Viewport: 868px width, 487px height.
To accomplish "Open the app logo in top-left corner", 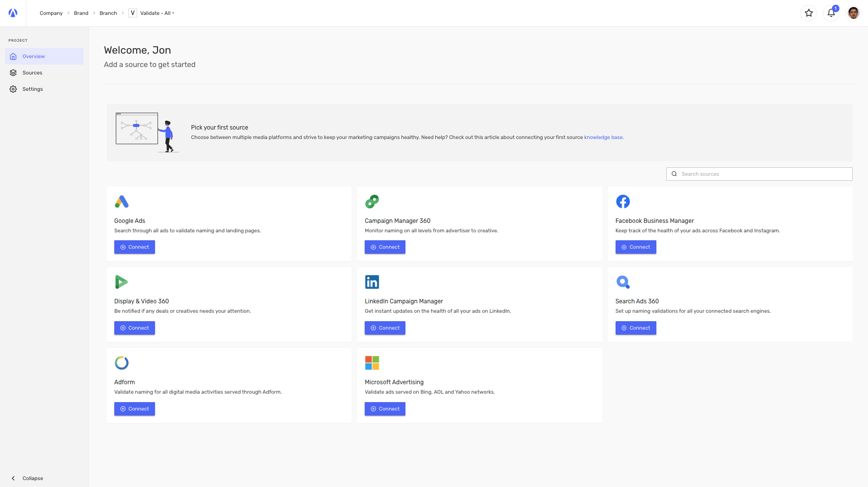I will [x=12, y=13].
